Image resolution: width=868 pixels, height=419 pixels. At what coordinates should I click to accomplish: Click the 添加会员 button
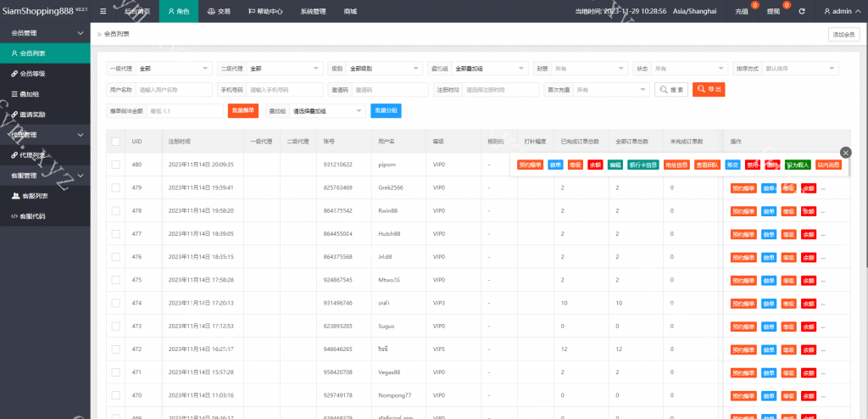coord(844,35)
